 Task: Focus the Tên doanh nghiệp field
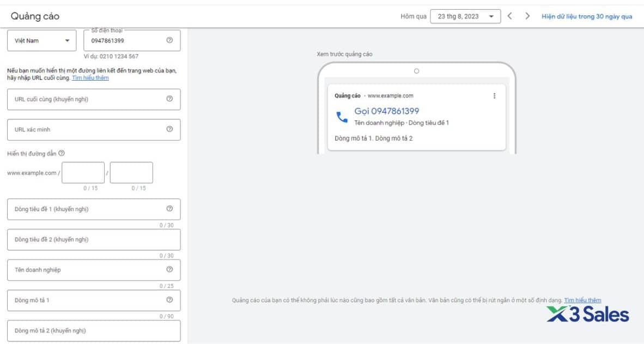(x=94, y=270)
